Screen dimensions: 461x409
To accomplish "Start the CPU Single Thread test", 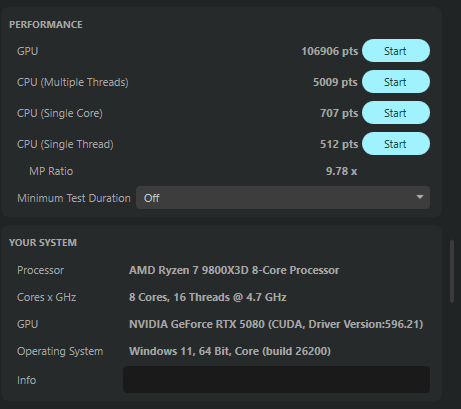I will [396, 144].
